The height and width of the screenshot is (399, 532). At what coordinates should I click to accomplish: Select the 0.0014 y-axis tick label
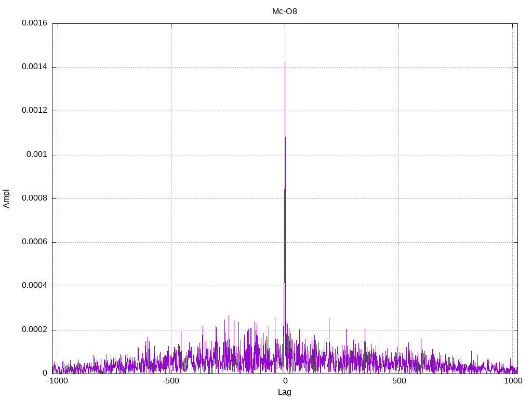pyautogui.click(x=34, y=67)
